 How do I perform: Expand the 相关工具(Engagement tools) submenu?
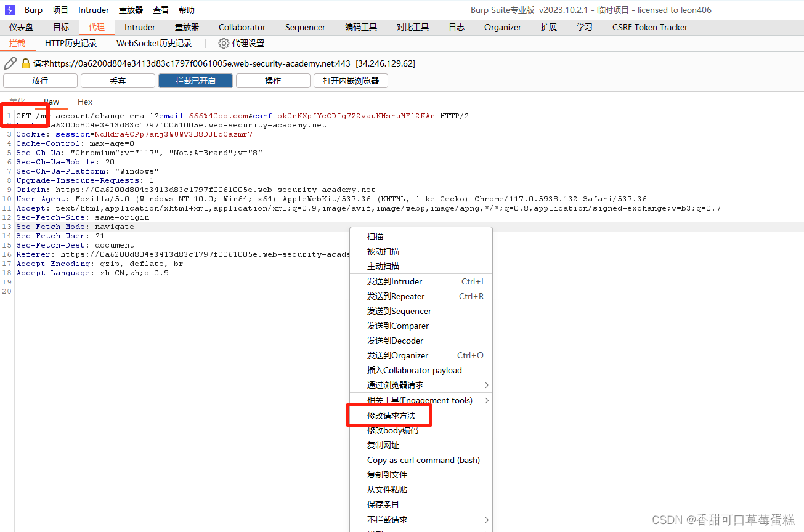(x=421, y=400)
